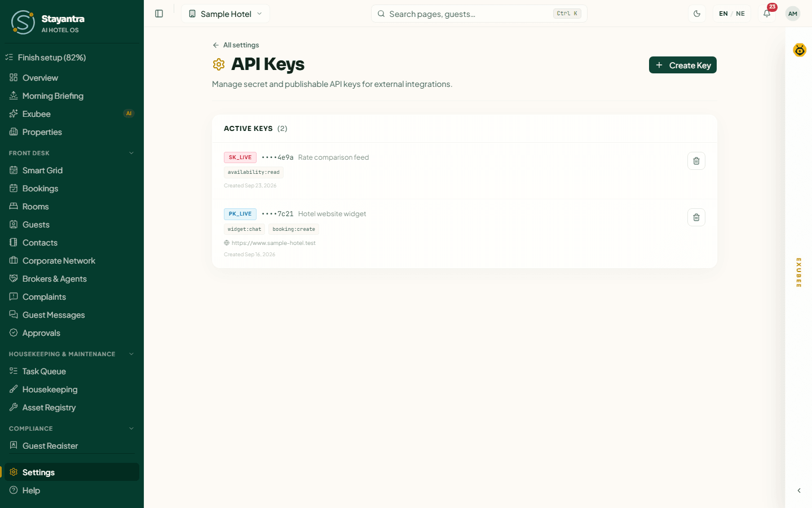The height and width of the screenshot is (508, 812).
Task: Switch to dark mode moon icon
Action: (697, 14)
